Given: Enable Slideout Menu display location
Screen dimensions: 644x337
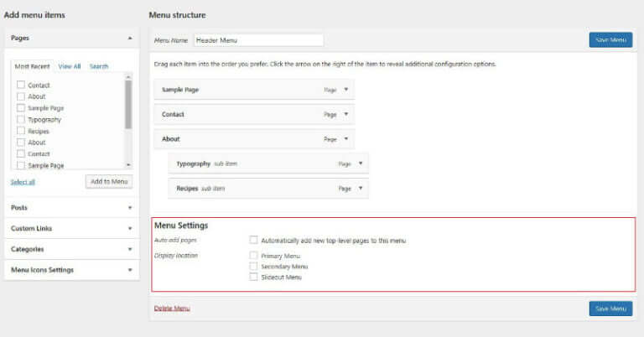Looking at the screenshot, I should 254,277.
